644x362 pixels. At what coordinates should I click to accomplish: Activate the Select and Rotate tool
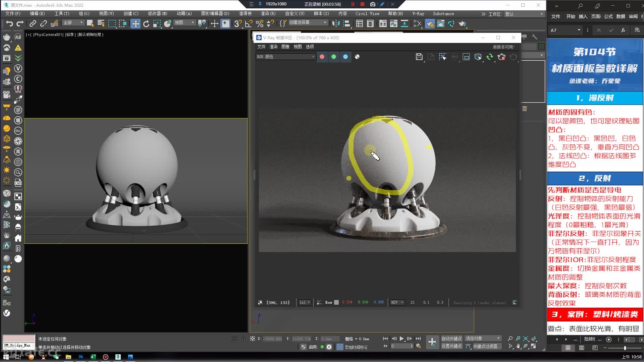coord(146,23)
